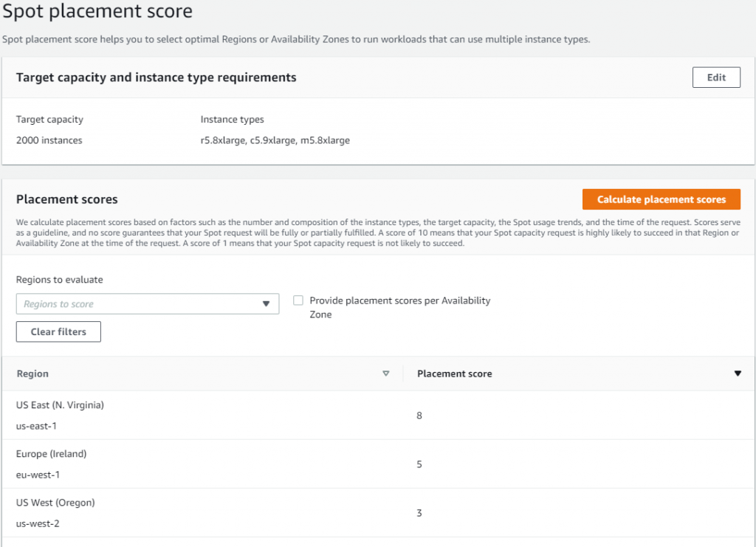
Task: Sort the table by Region column header
Action: [32, 374]
